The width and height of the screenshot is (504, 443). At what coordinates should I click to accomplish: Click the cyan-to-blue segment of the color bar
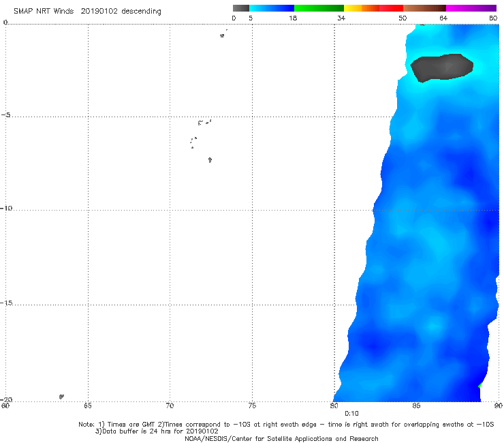(272, 8)
